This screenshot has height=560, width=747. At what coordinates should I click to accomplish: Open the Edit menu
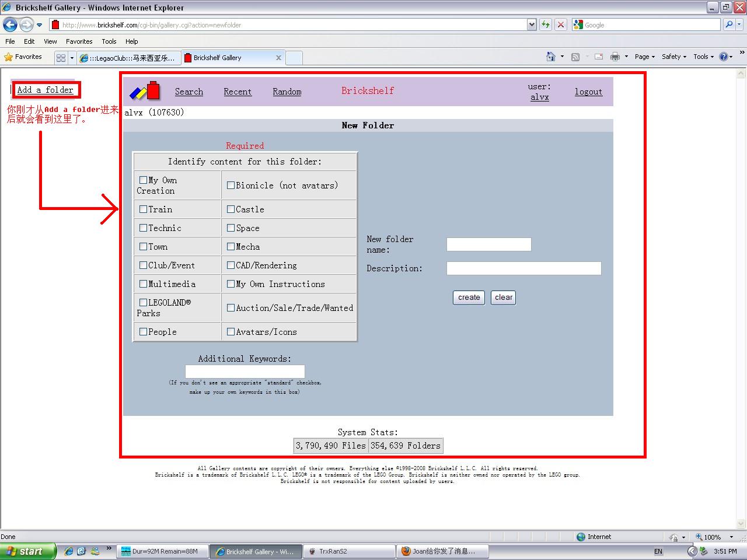click(x=29, y=41)
